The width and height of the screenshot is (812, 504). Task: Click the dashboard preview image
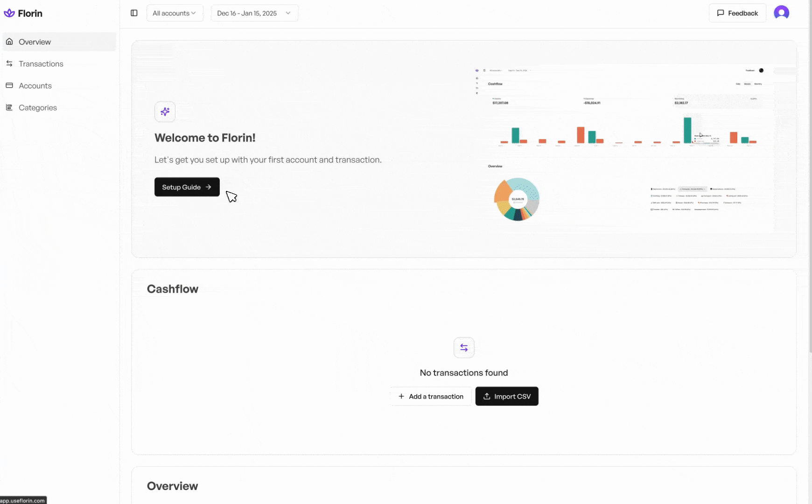pyautogui.click(x=623, y=148)
